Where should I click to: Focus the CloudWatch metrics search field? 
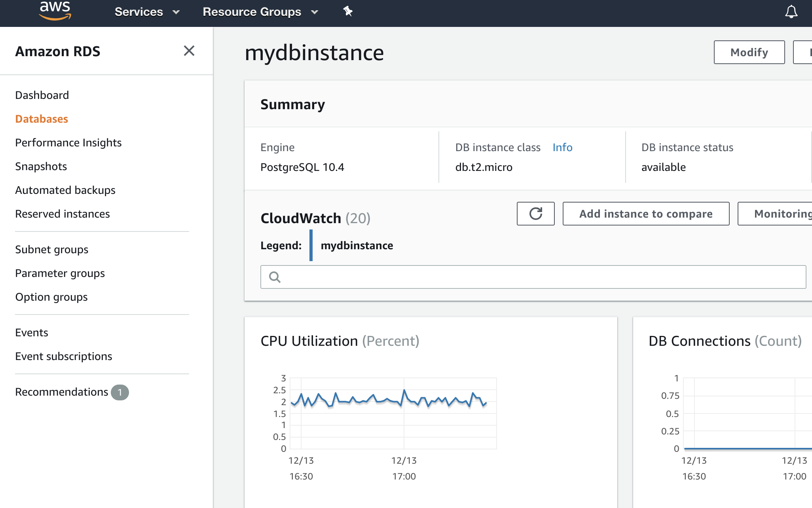[x=533, y=277]
